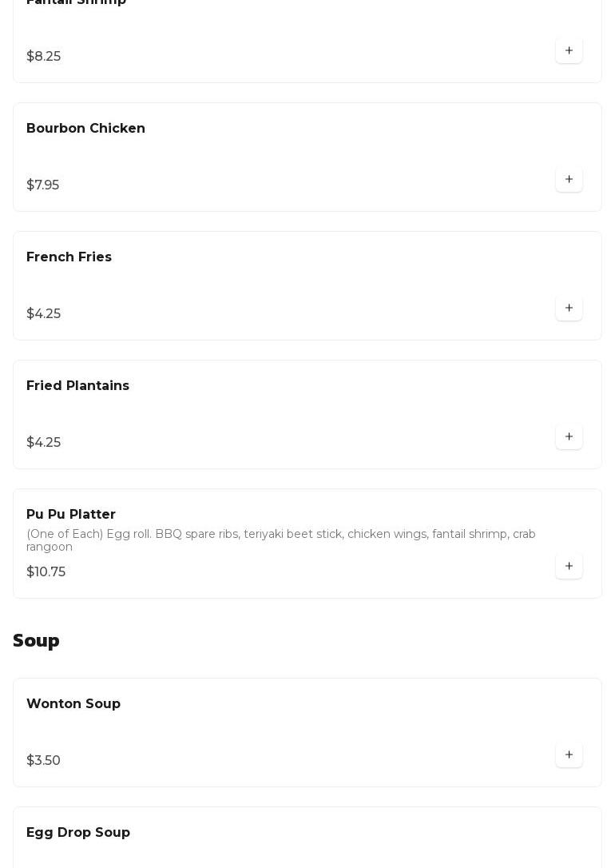615x868 pixels.
Task: Select the Wonton Soup item name
Action: (x=73, y=704)
